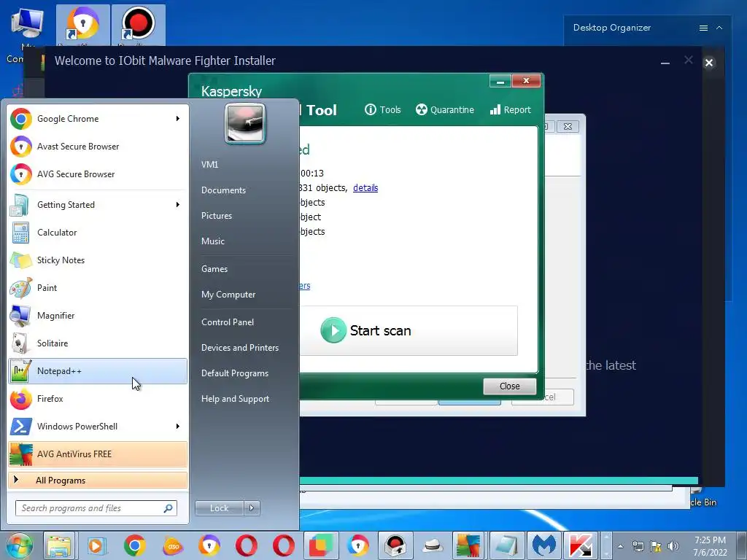Open Firefox from the Start menu

(x=98, y=399)
